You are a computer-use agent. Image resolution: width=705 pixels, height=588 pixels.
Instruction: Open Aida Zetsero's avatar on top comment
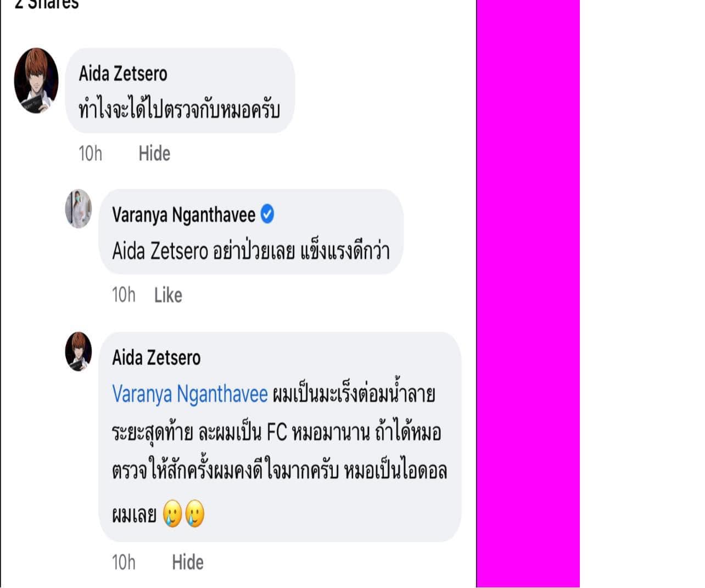36,81
